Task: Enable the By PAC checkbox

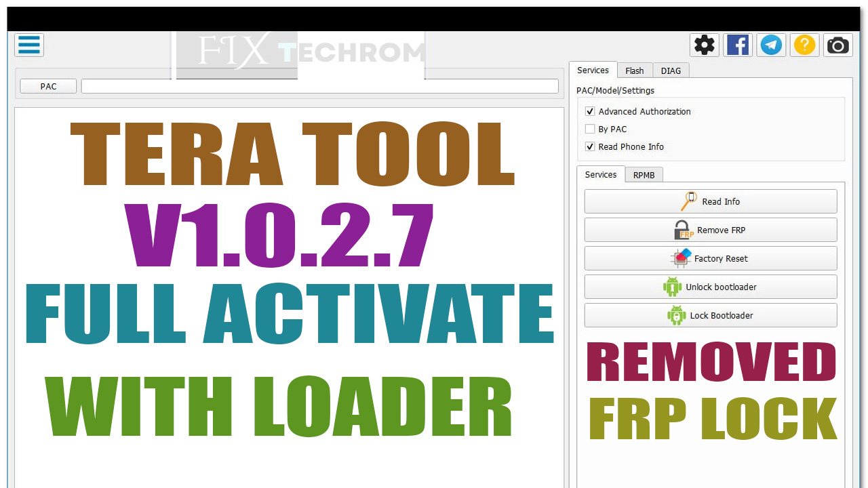Action: coord(590,129)
